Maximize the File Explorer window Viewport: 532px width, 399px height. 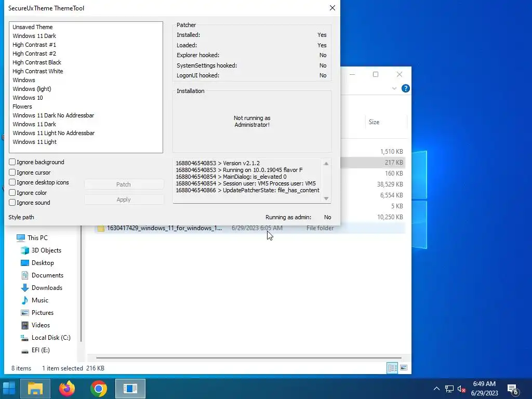click(x=376, y=75)
